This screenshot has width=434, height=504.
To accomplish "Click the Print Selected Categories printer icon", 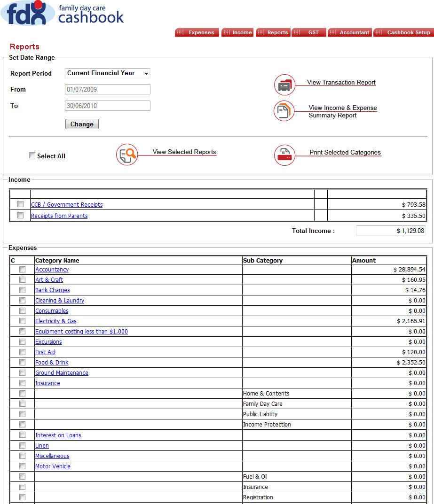I will [285, 155].
